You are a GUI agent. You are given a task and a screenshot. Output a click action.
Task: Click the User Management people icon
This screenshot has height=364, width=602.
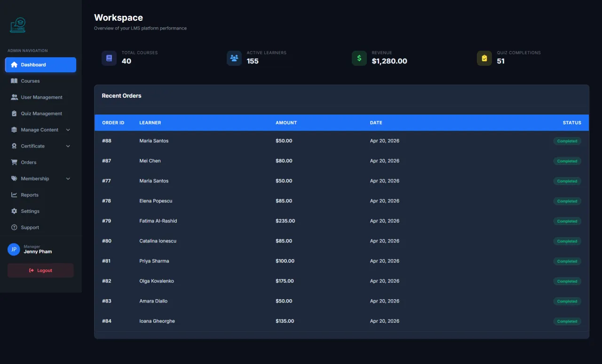click(x=14, y=97)
